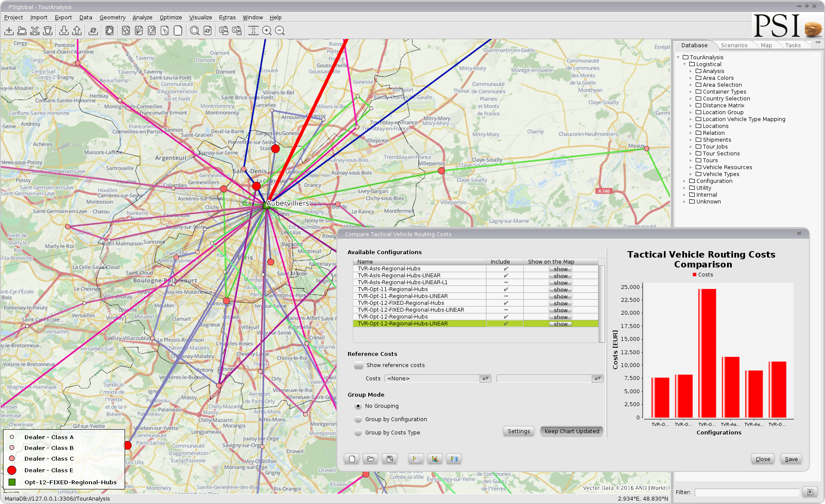Click the filter options icon beside Filter field
Screen dimensions: 825x504
(810, 492)
